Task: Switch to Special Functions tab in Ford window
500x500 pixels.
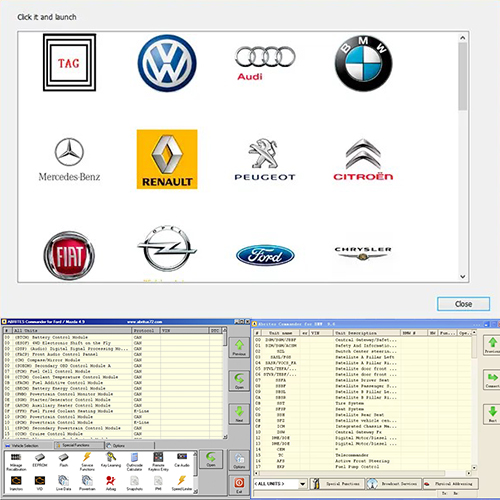Action: click(x=79, y=445)
